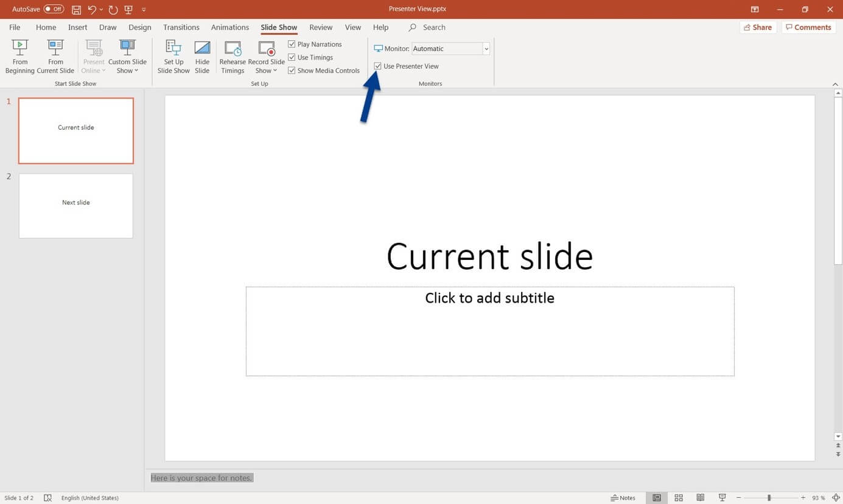Switch to Slide Sorter view
Viewport: 843px width, 504px height.
coord(678,497)
